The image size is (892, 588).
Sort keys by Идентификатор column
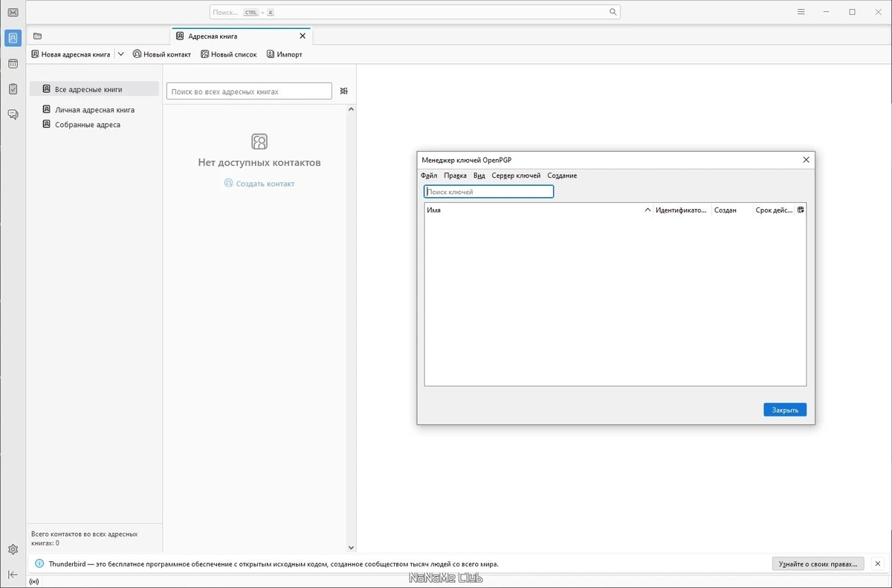click(x=682, y=210)
